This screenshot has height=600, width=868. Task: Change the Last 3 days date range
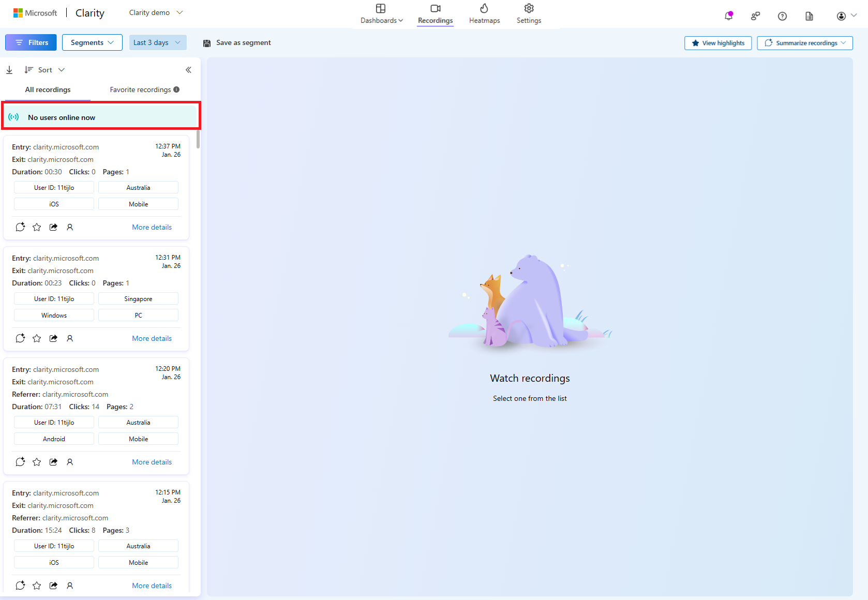coord(158,42)
